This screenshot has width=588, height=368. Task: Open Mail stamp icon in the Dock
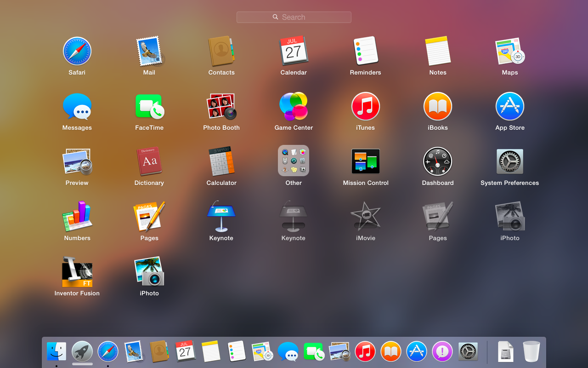134,352
